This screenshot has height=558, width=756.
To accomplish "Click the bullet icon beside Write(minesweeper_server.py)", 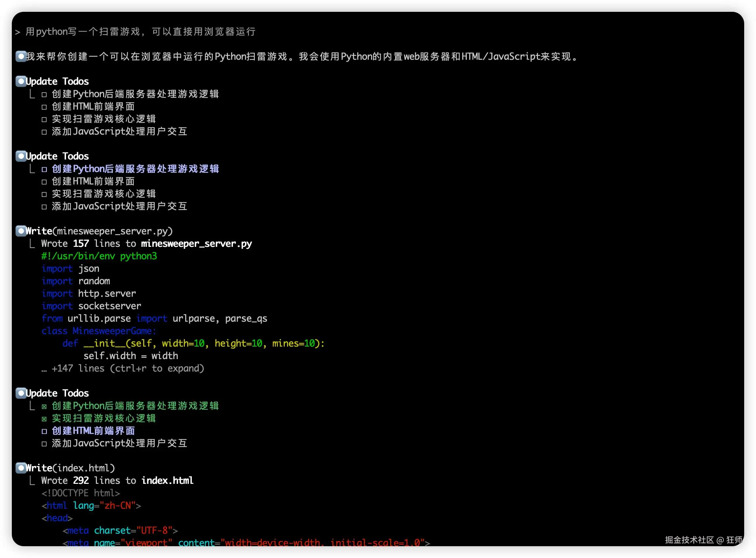I will pyautogui.click(x=21, y=231).
